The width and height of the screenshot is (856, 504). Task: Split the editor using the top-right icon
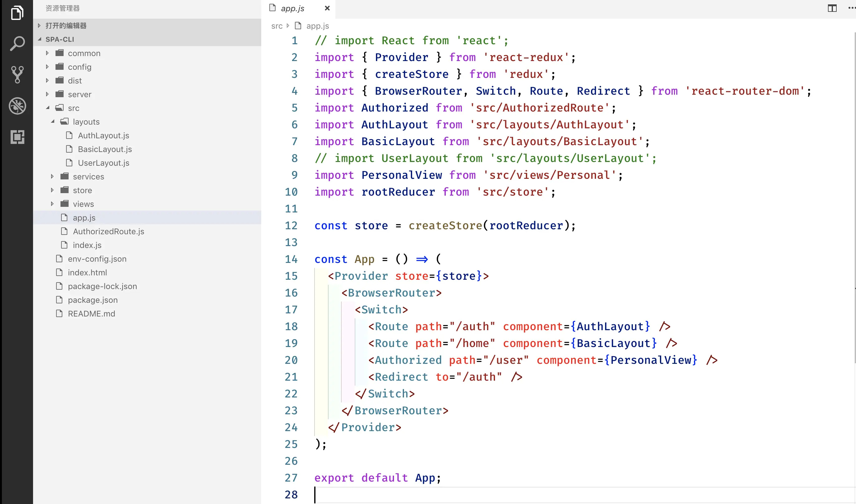pos(832,8)
